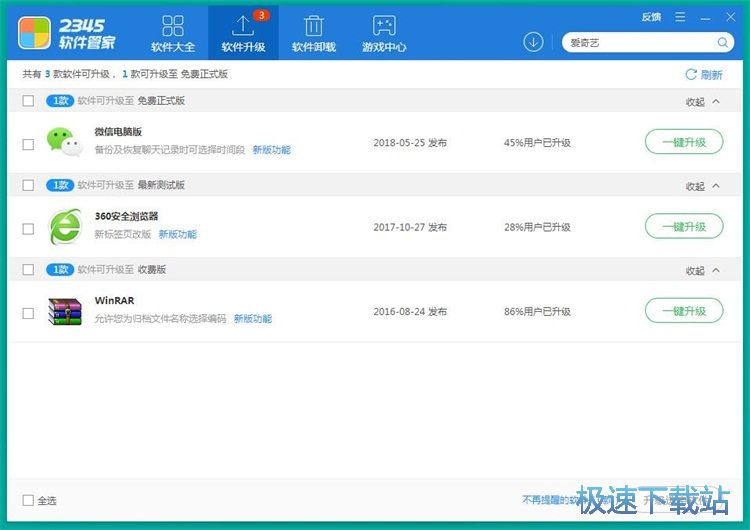Open the 软件大全 grid icon tab
Screen dimensions: 750x530
(173, 33)
